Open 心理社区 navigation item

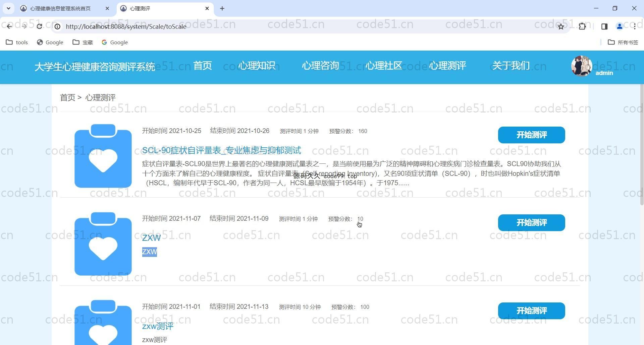pos(384,66)
